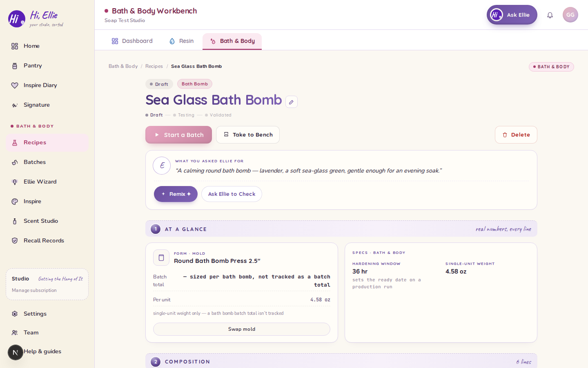Click the Pantry jar icon

pos(15,66)
